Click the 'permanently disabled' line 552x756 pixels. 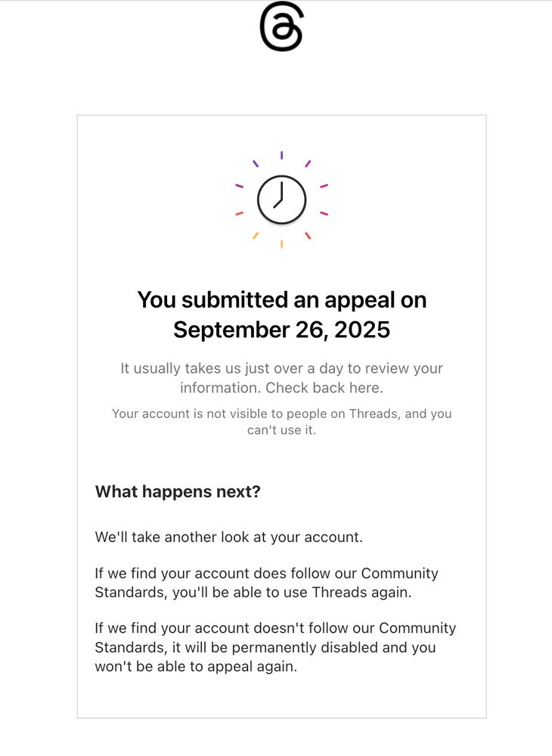(265, 647)
